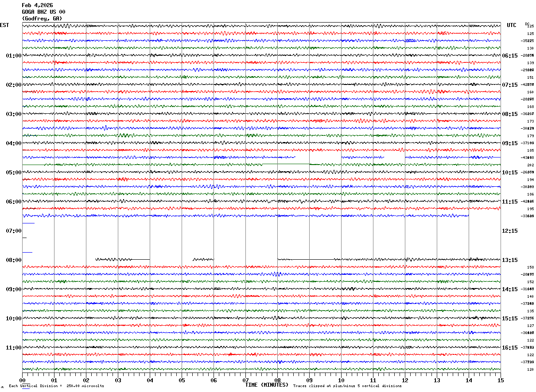Select the 07:00 EST row label
The image size is (536, 392).
14,231
